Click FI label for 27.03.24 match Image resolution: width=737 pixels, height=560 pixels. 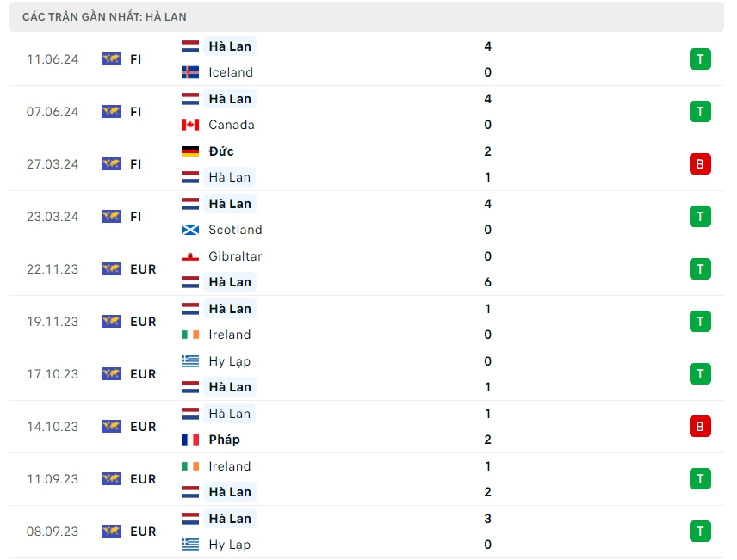pyautogui.click(x=136, y=164)
